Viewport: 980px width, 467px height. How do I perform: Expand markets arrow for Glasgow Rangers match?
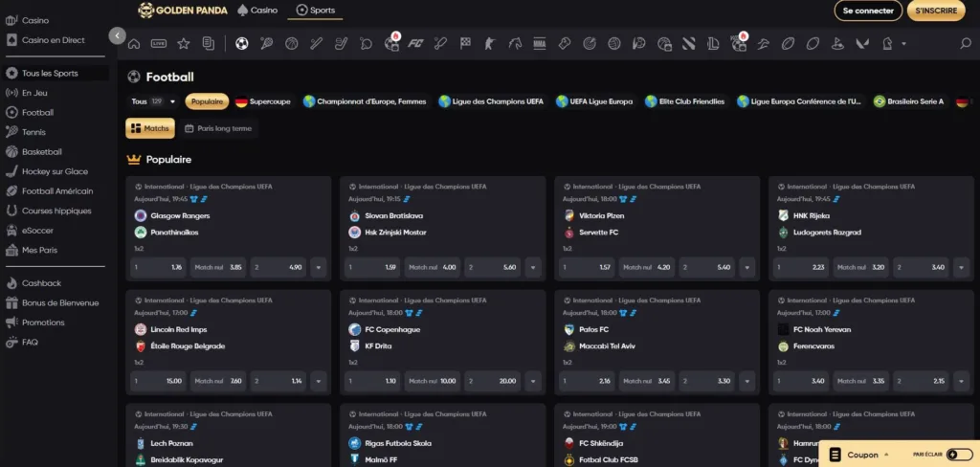coord(318,268)
